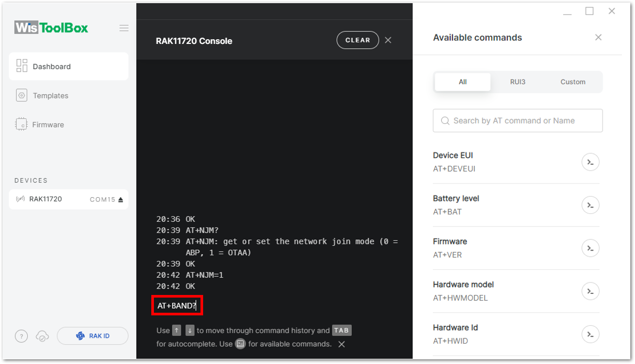Click the Available commands heading
This screenshot has height=364, width=635.
pos(477,38)
